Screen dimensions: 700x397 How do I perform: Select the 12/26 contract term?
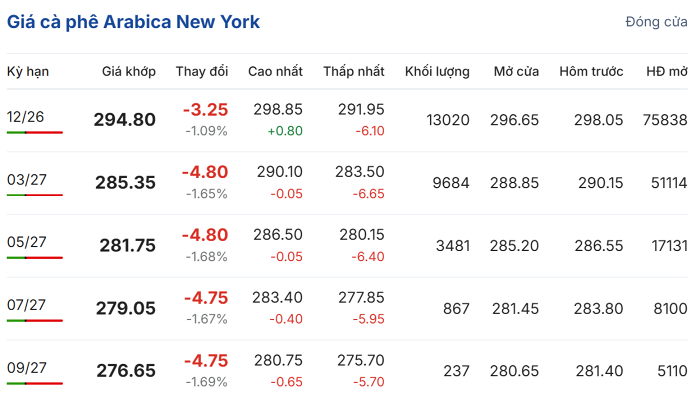tap(25, 117)
